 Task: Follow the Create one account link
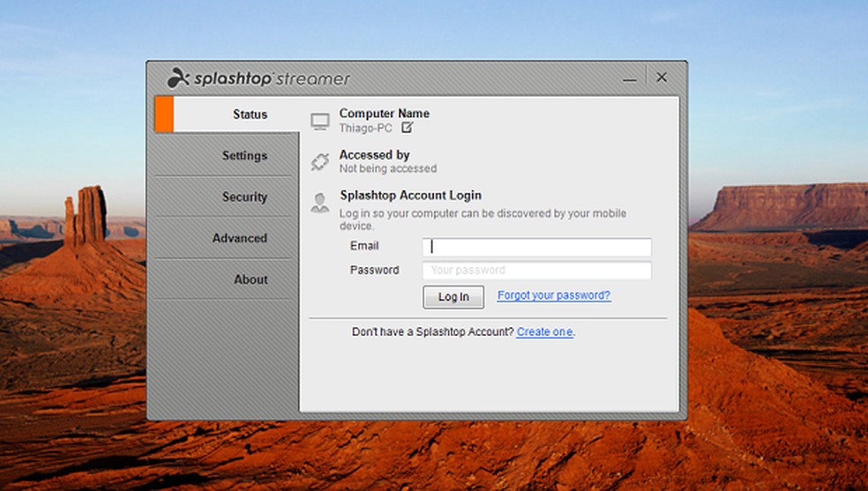545,332
